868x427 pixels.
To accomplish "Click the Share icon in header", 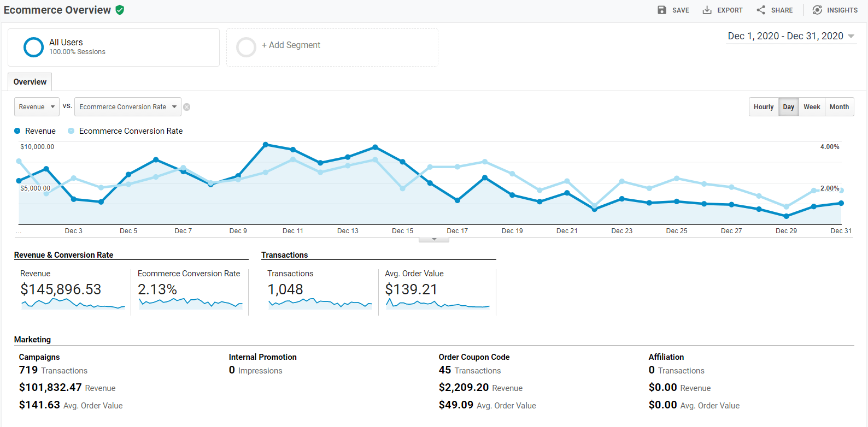I will click(x=761, y=10).
